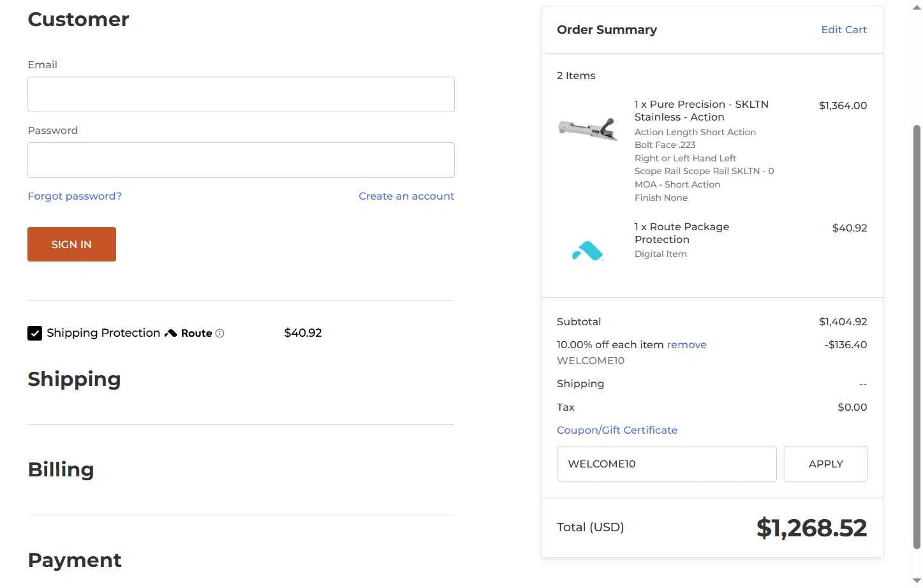Click the 'Action Length Short Action' option text
The image size is (923, 588).
pyautogui.click(x=695, y=133)
